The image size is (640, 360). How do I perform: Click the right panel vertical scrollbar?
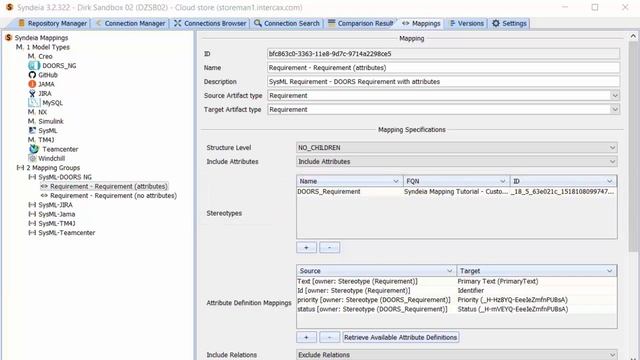(x=633, y=147)
